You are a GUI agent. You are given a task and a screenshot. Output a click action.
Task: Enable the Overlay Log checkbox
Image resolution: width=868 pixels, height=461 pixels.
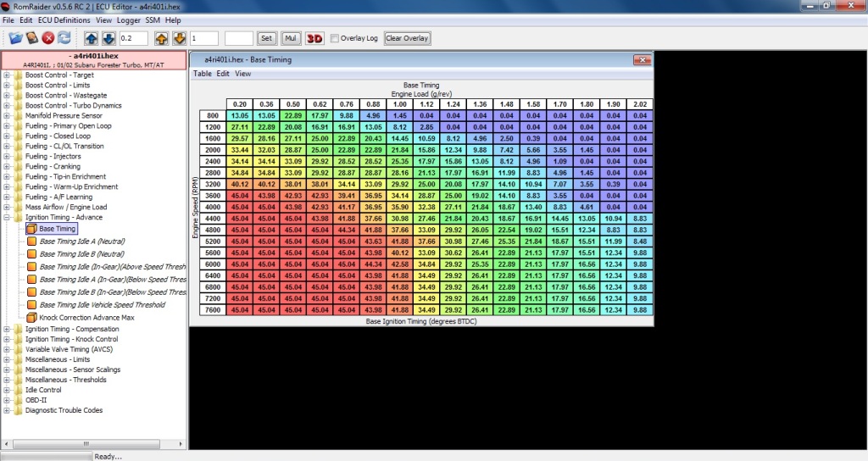335,38
